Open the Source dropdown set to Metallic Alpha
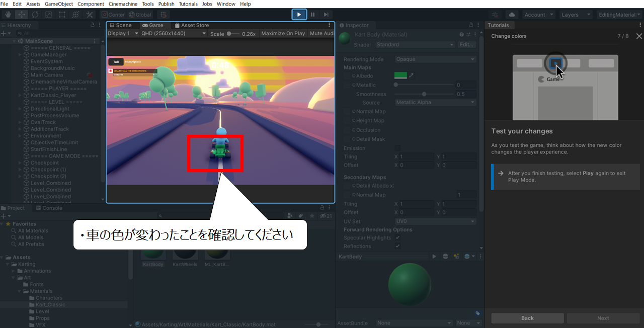Screen dimensions: 644x328 435,103
